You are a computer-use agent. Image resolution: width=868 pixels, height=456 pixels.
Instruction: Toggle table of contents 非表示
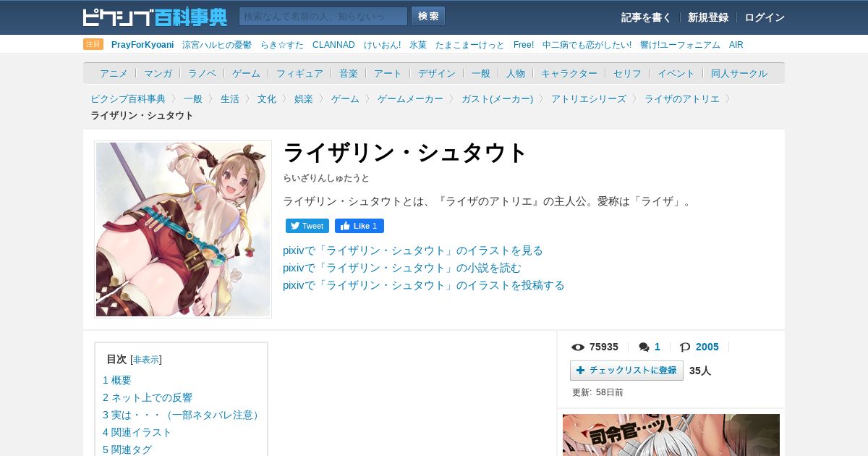[146, 360]
